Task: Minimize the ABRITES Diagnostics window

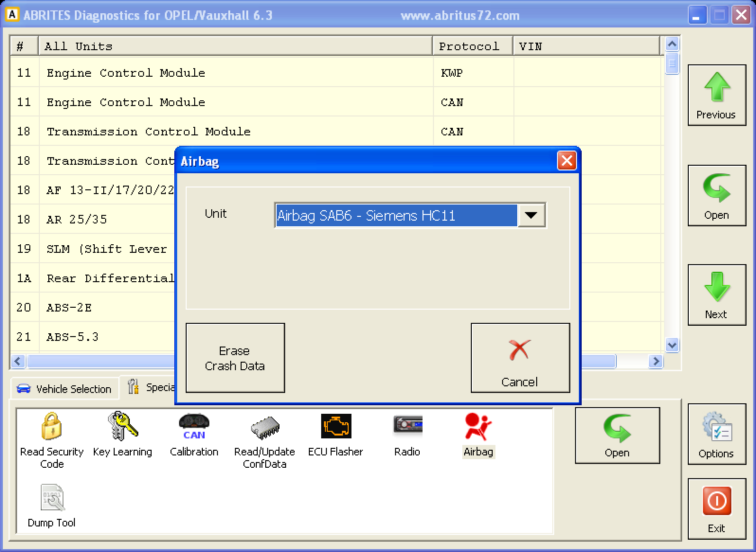Action: 697,15
